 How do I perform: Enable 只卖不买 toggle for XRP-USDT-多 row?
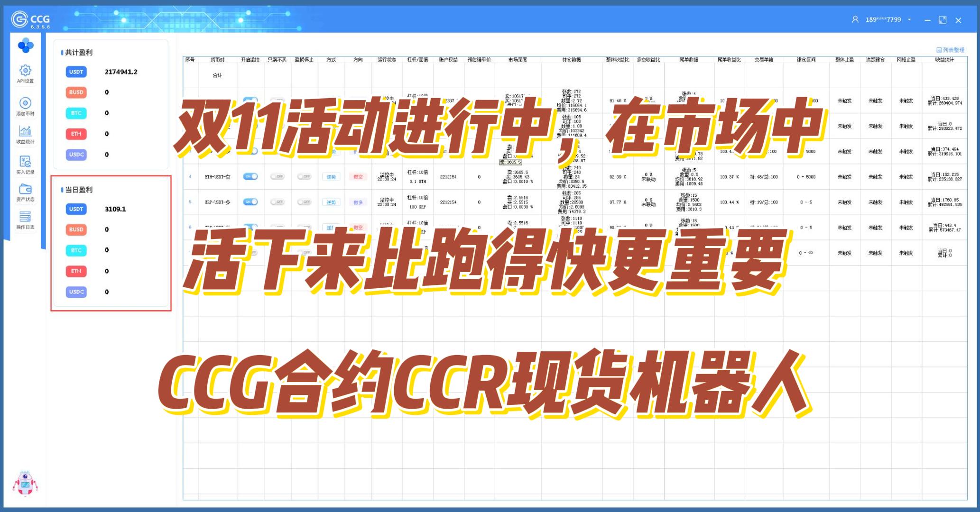coord(277,202)
